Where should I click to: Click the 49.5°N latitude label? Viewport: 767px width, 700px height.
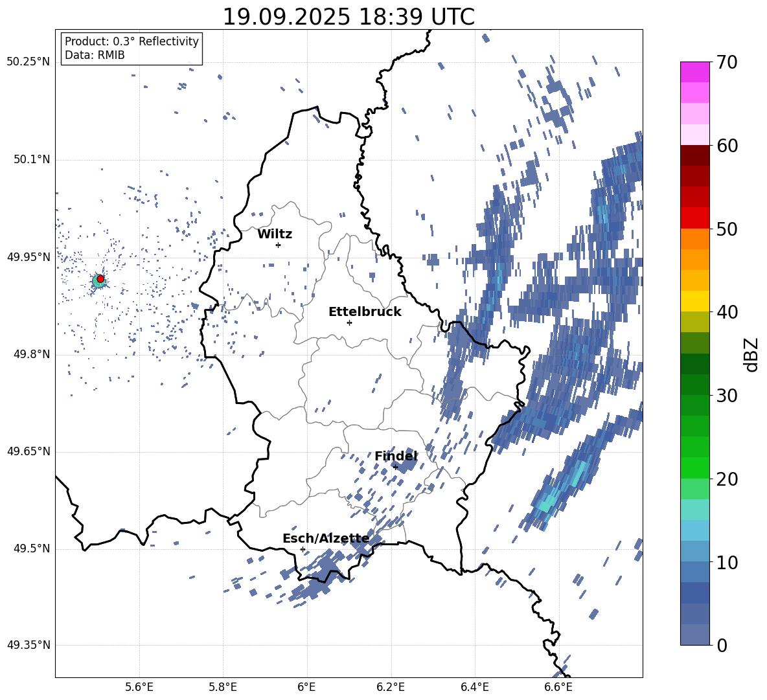(x=32, y=548)
